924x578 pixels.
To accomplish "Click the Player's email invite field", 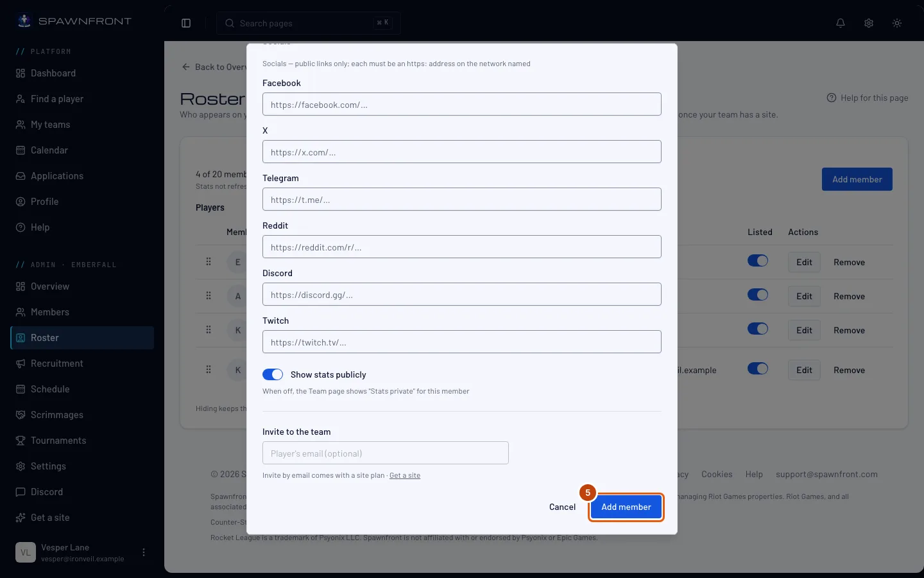I will point(386,453).
